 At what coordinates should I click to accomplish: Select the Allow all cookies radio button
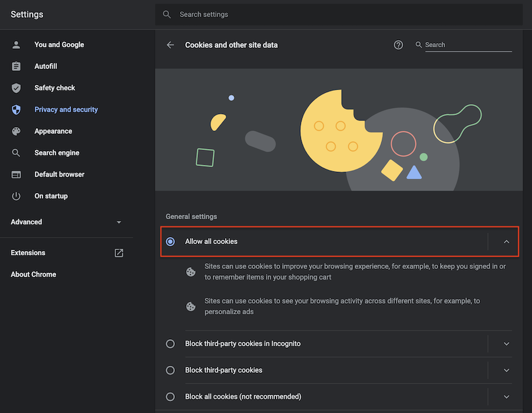(170, 242)
